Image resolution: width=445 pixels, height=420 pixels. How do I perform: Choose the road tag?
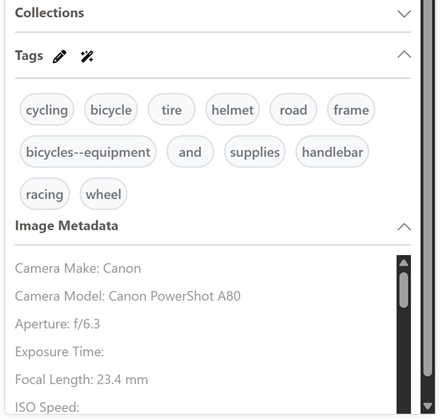click(x=293, y=110)
